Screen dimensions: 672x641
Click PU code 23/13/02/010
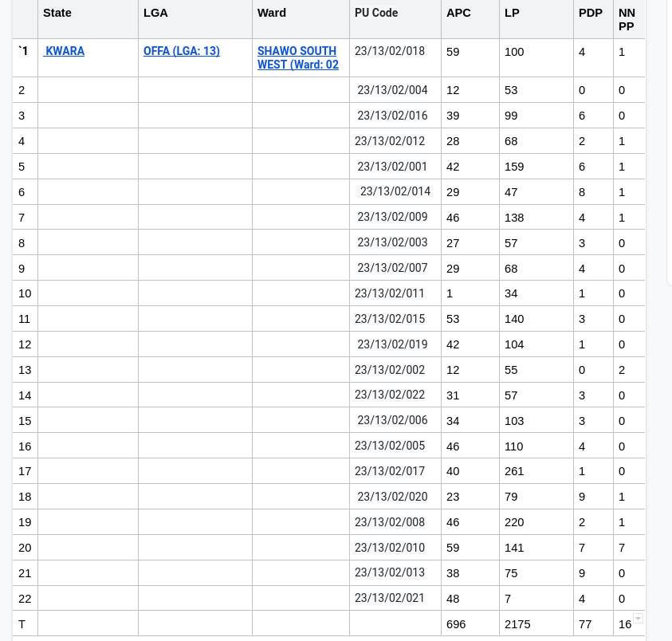pos(390,548)
